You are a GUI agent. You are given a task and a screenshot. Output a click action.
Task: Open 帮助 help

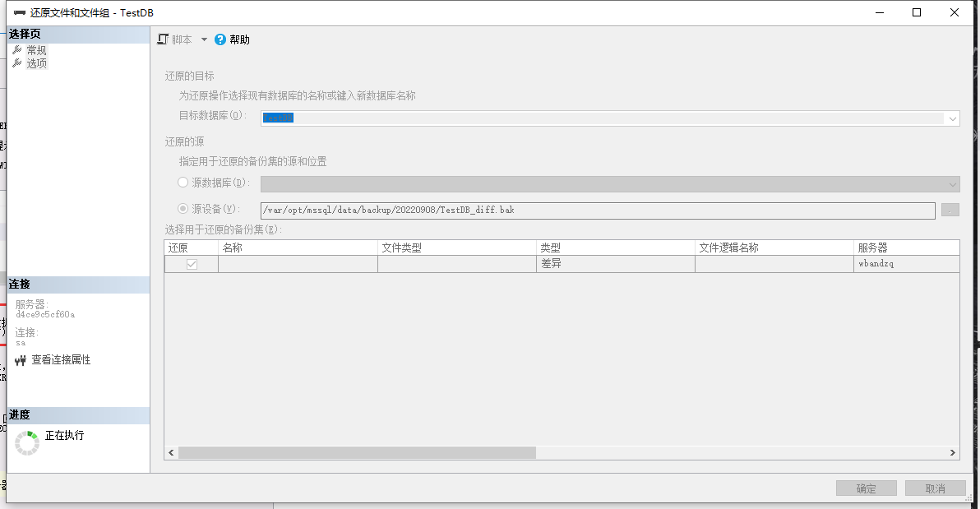pos(239,39)
